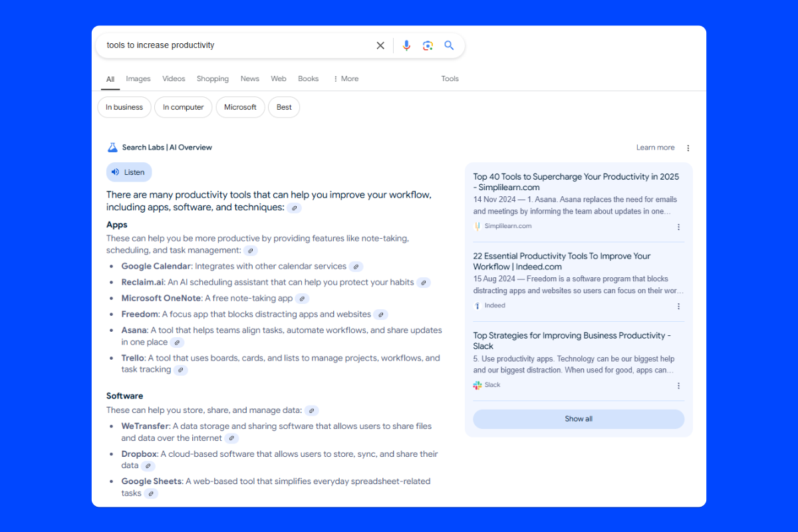Image resolution: width=798 pixels, height=532 pixels.
Task: Open 'Top 40 Tools to Supercharge Your Productivity' result
Action: [576, 182]
